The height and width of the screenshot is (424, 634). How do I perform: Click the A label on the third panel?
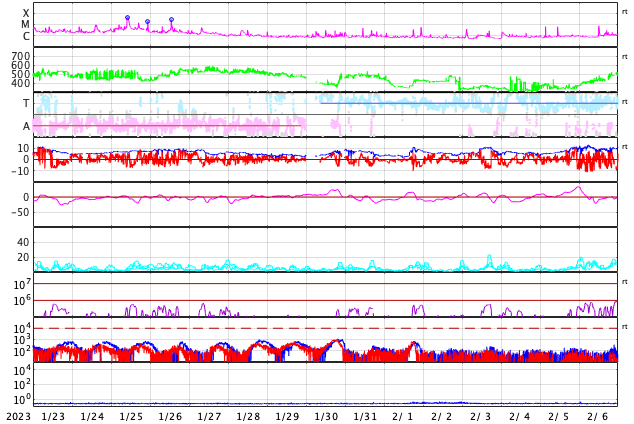tap(26, 126)
